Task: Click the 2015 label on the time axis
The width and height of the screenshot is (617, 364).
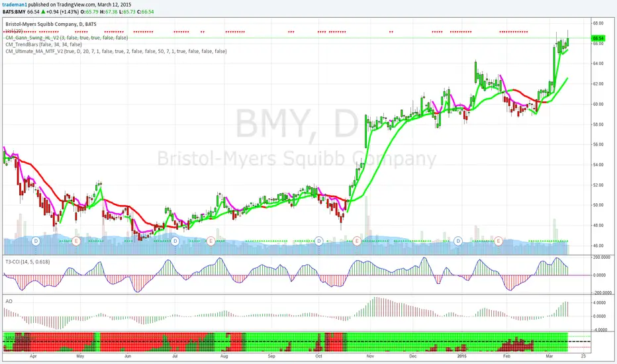Action: tap(462, 356)
